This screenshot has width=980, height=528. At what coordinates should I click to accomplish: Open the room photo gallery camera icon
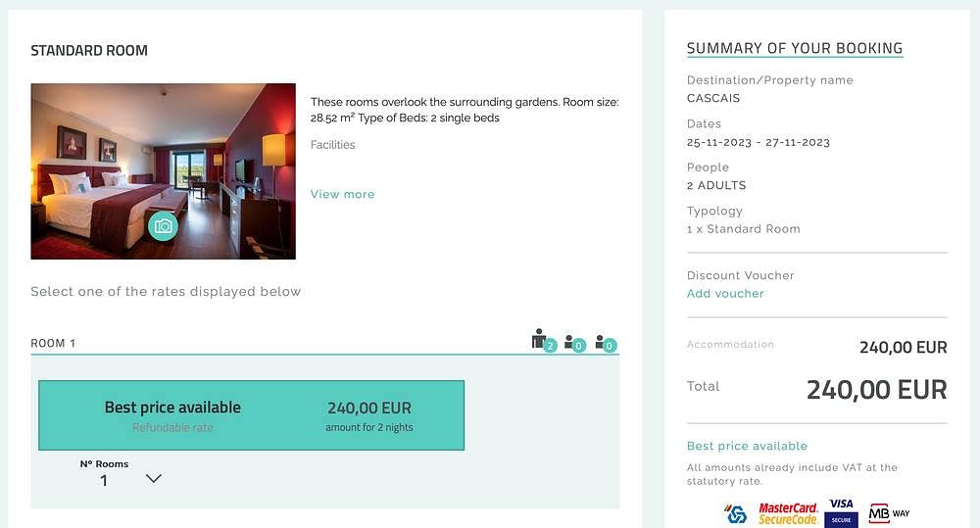163,225
